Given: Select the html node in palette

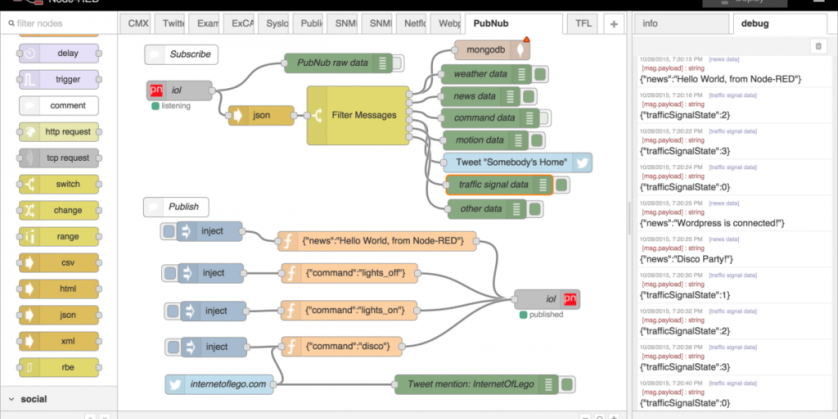Looking at the screenshot, I should [59, 289].
